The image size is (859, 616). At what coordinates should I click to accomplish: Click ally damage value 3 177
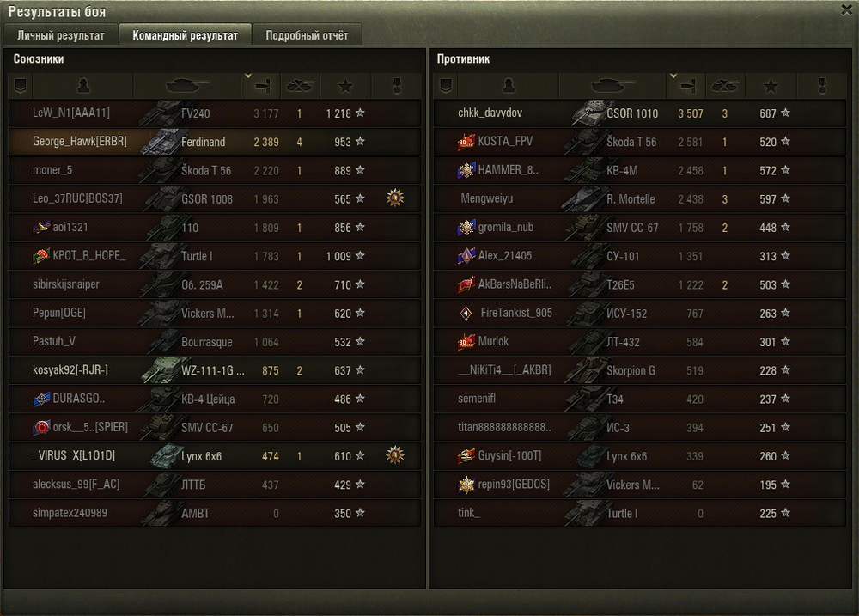[266, 113]
